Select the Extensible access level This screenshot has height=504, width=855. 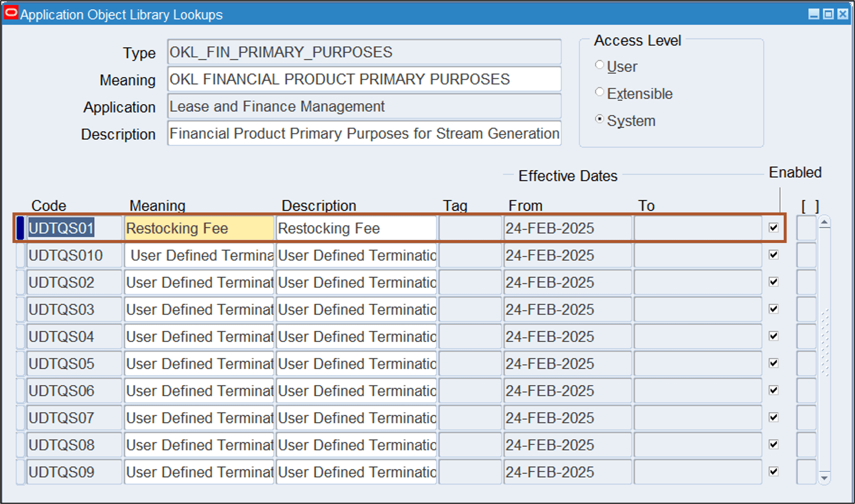pos(599,92)
